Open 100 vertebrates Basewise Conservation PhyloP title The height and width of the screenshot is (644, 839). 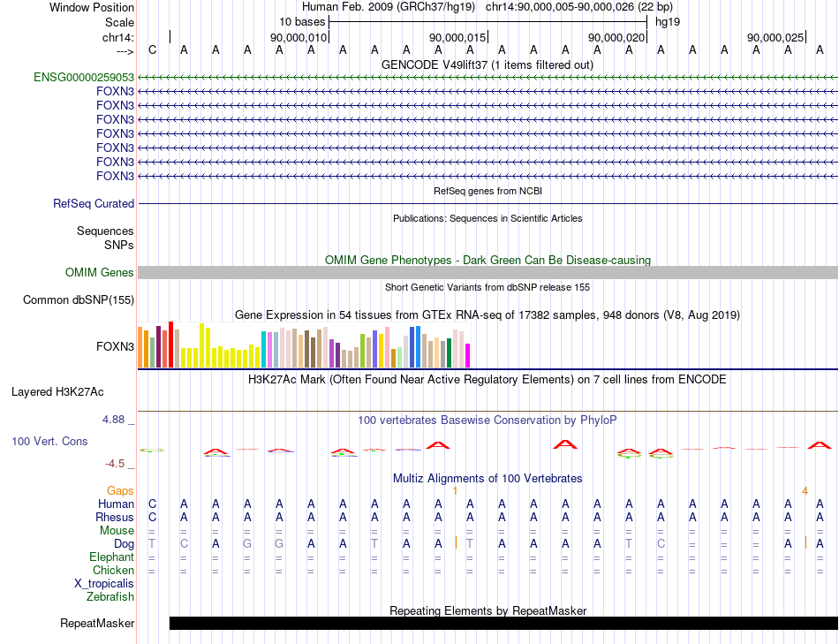[488, 420]
